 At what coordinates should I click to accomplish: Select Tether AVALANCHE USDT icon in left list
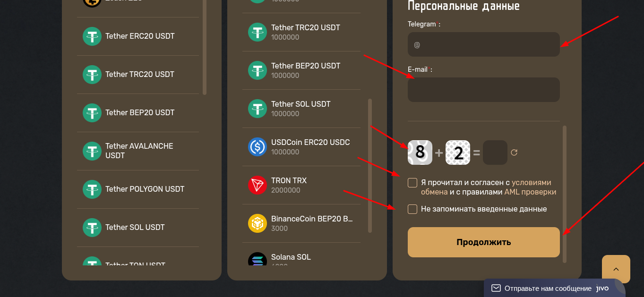[x=92, y=151]
